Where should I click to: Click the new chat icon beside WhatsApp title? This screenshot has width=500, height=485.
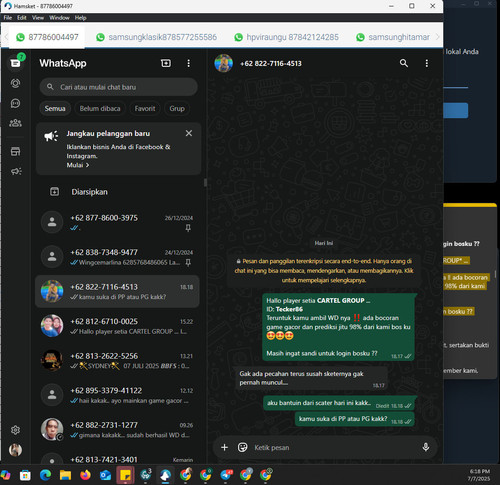point(166,63)
